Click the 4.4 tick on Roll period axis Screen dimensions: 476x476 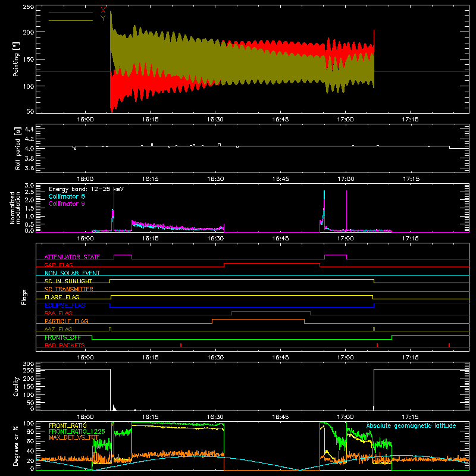(x=29, y=129)
